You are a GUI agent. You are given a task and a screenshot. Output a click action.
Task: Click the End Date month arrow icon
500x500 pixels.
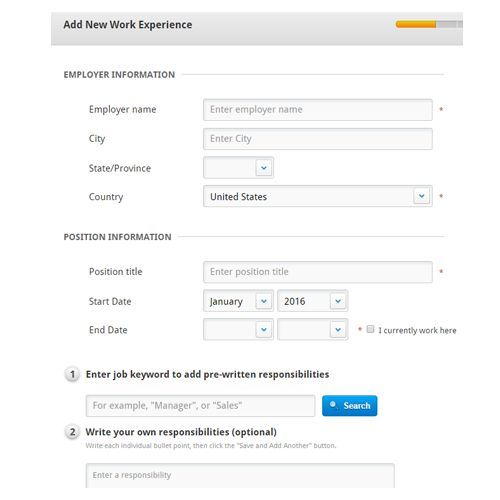(x=264, y=330)
